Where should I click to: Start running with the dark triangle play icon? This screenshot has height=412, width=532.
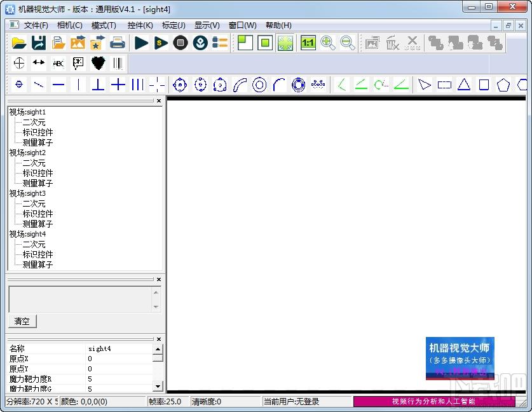coord(141,43)
